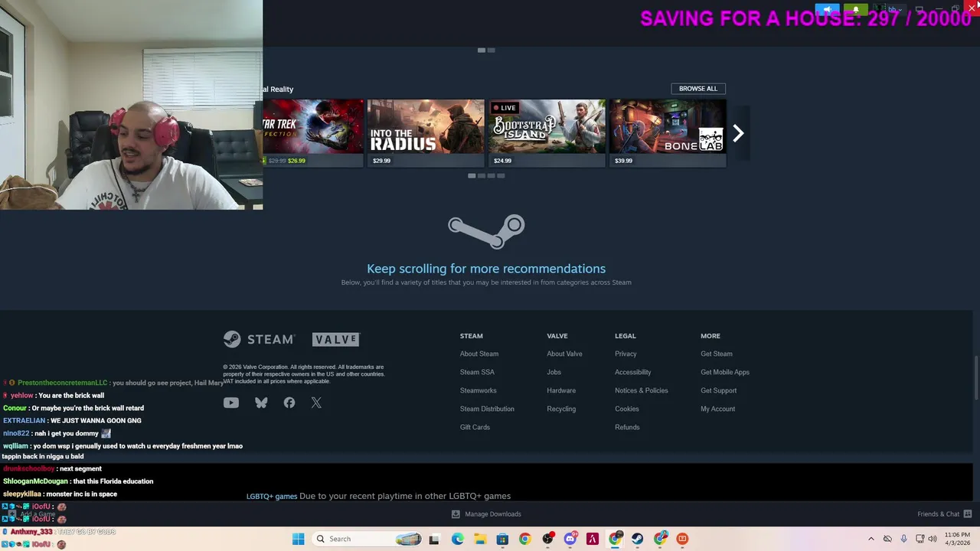Click the BROWSE ALL button
Image resolution: width=980 pixels, height=551 pixels.
pyautogui.click(x=698, y=89)
